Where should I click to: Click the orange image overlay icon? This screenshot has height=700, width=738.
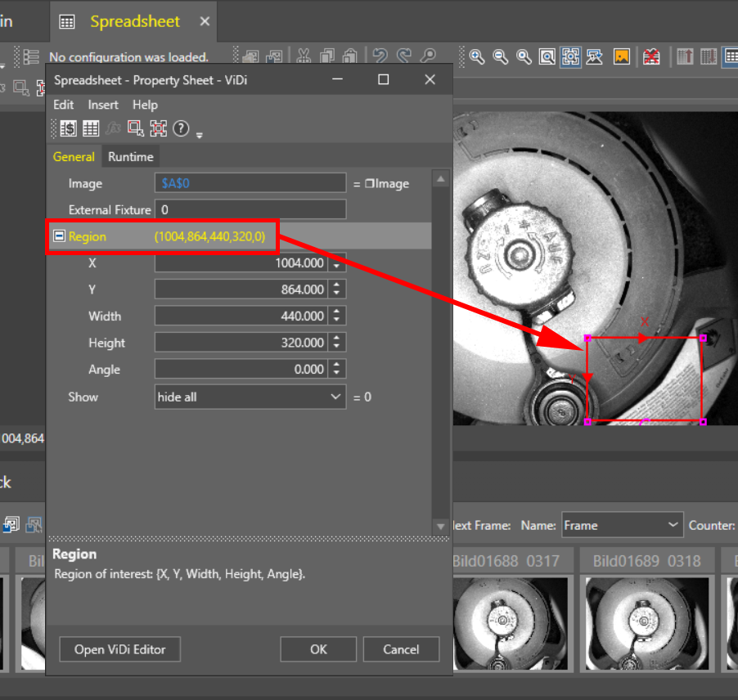[622, 56]
